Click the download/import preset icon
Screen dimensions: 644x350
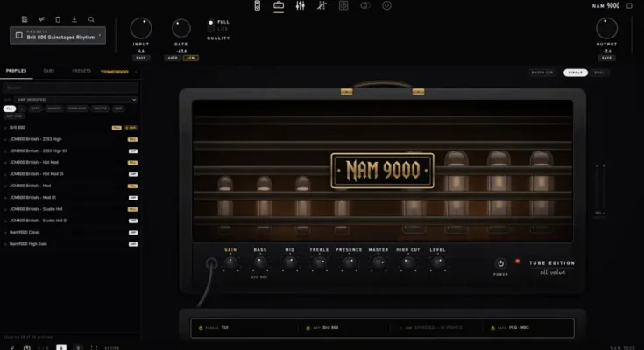tap(74, 19)
